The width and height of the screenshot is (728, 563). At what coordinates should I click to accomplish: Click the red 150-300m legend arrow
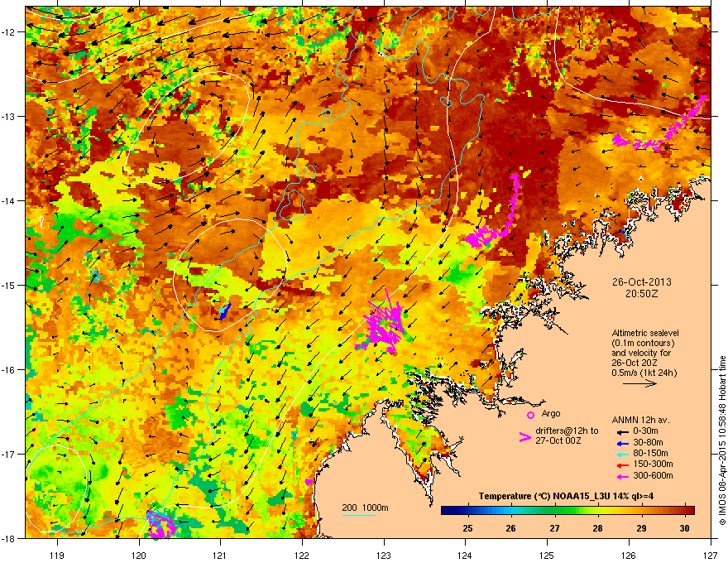(622, 465)
